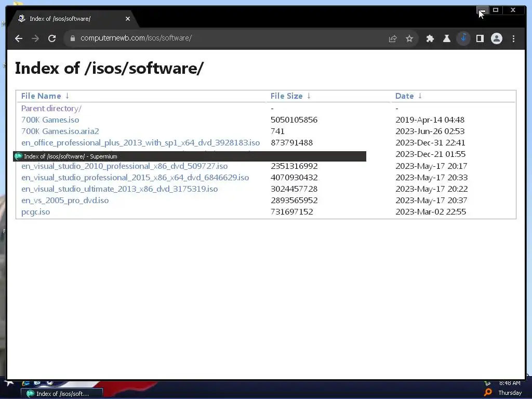Download pcgc.iso file
Viewport: 532px width, 399px height.
click(x=36, y=212)
